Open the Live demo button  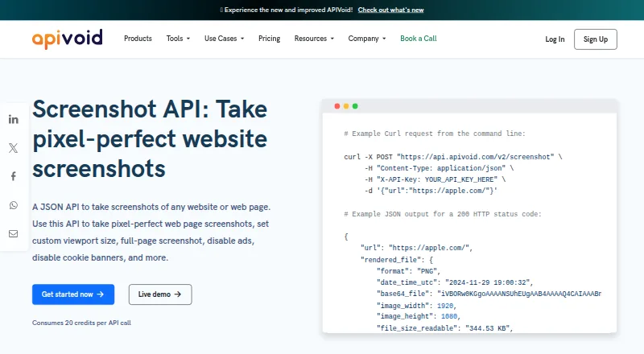[x=160, y=294]
